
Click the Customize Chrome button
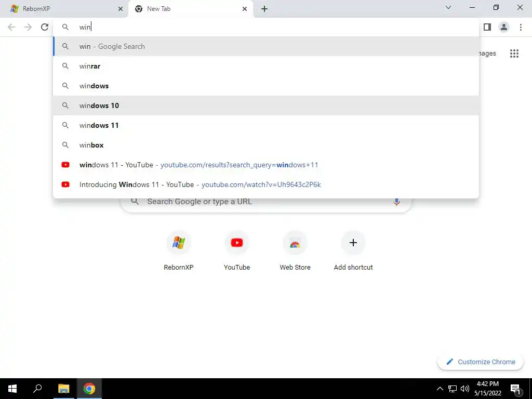click(481, 362)
